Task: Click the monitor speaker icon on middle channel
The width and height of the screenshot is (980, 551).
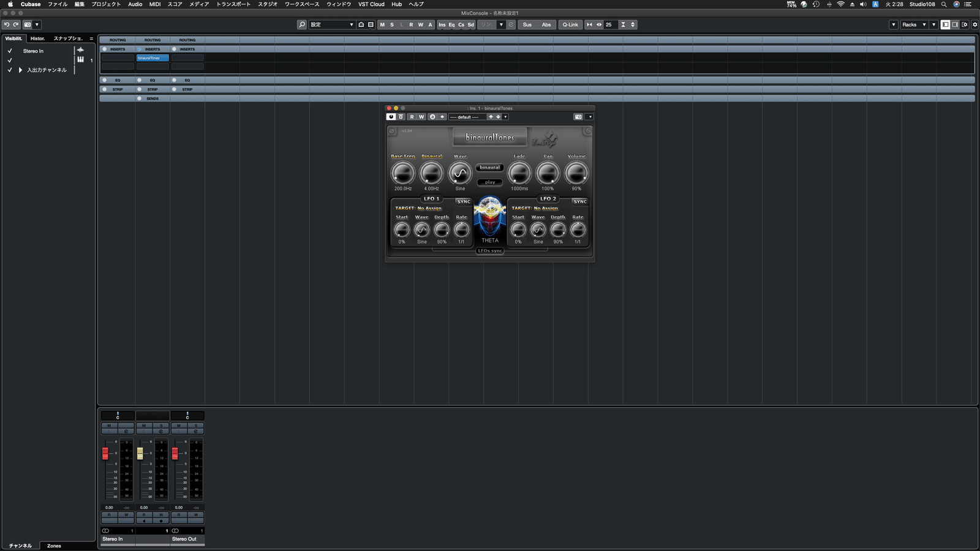Action: pyautogui.click(x=144, y=521)
